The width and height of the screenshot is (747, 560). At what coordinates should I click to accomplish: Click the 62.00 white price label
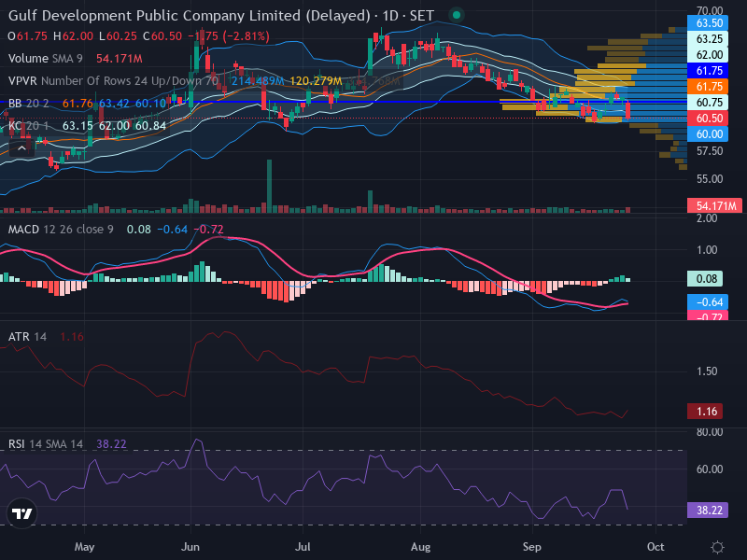(x=708, y=55)
